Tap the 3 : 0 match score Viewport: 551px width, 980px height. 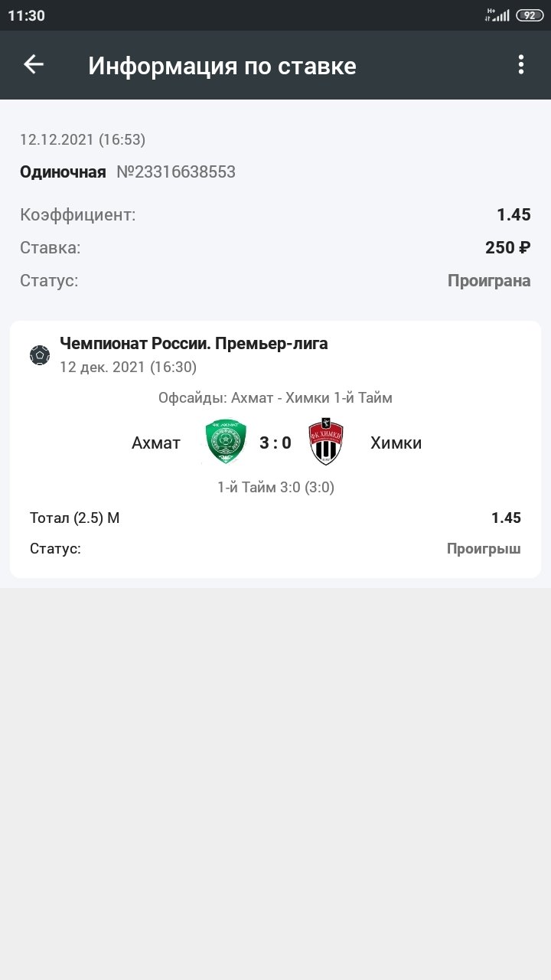point(275,443)
